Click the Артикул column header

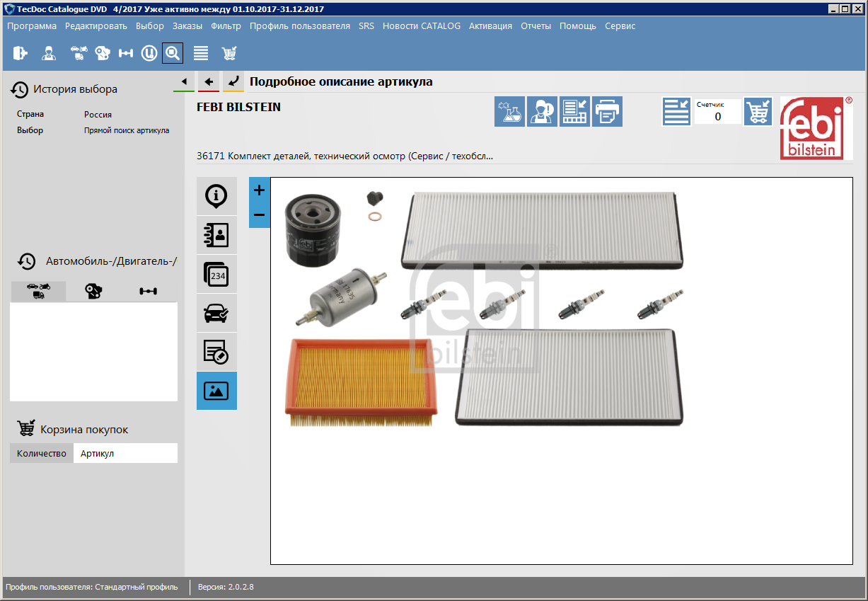click(x=125, y=454)
